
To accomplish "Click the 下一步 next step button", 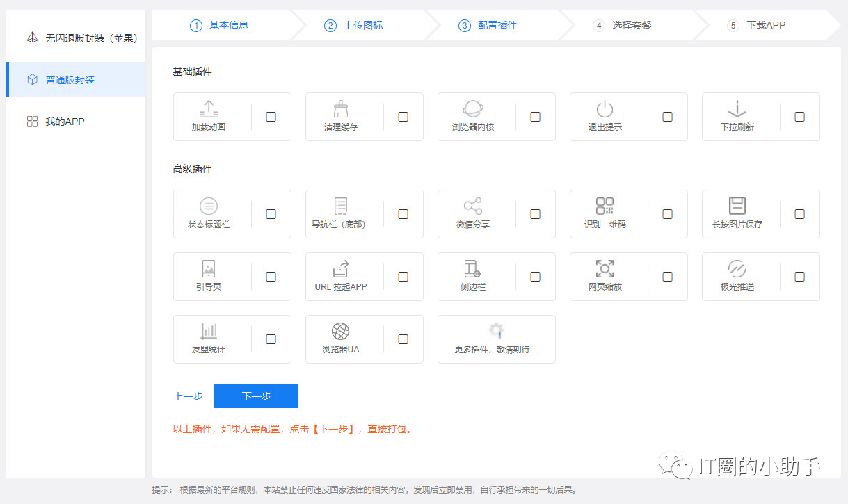I will pyautogui.click(x=256, y=396).
